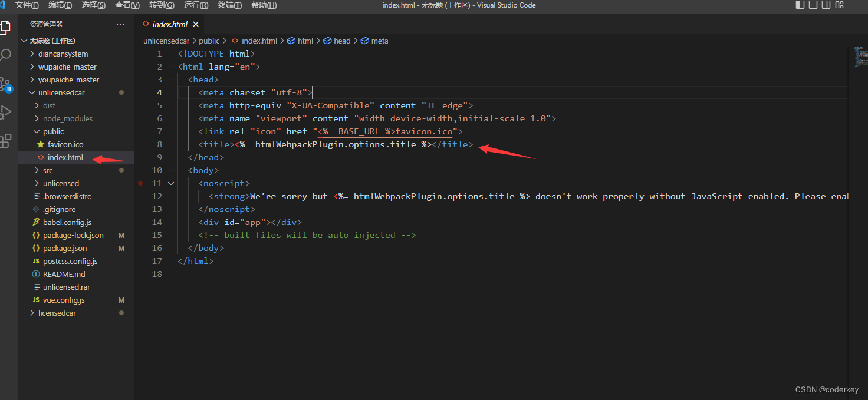Open the Customize Layout control in title bar
This screenshot has height=400, width=868.
tap(839, 5)
